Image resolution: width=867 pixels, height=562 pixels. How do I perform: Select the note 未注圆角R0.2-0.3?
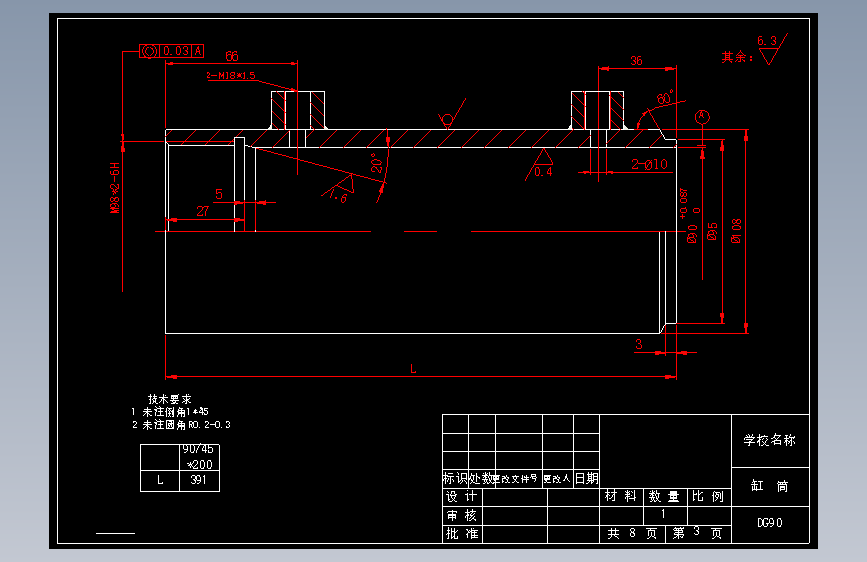point(186,425)
